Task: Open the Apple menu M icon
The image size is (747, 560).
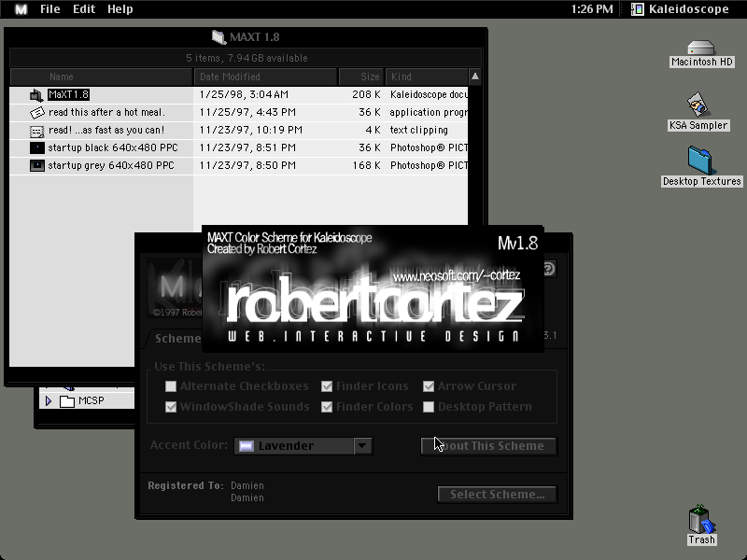Action: (x=21, y=9)
